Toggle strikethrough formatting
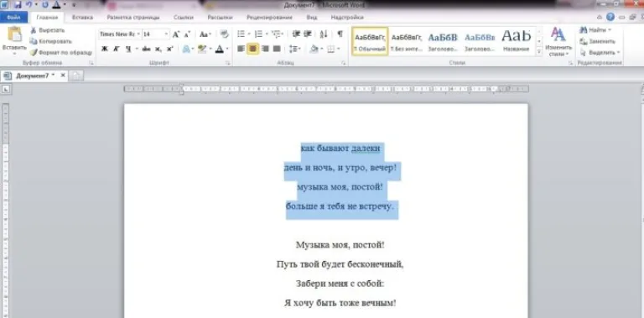The width and height of the screenshot is (644, 318). [x=146, y=49]
